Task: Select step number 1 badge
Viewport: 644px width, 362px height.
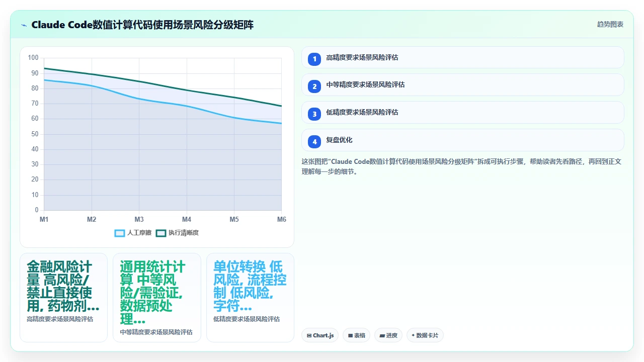Action: [314, 59]
